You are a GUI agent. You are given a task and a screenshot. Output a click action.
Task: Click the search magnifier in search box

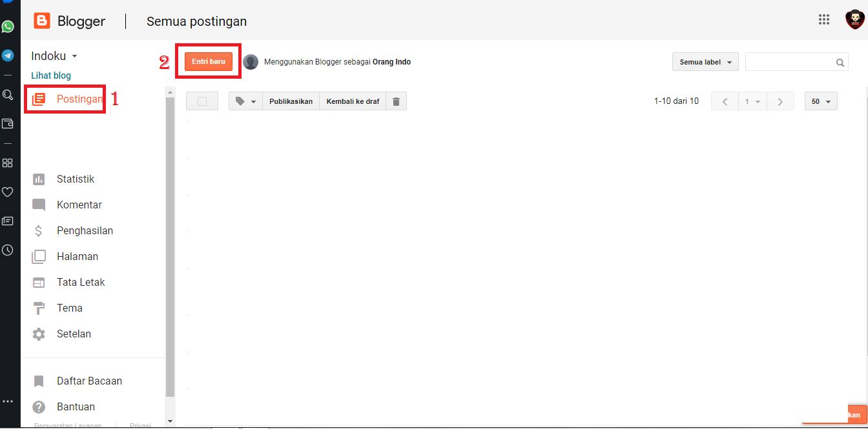tap(840, 63)
